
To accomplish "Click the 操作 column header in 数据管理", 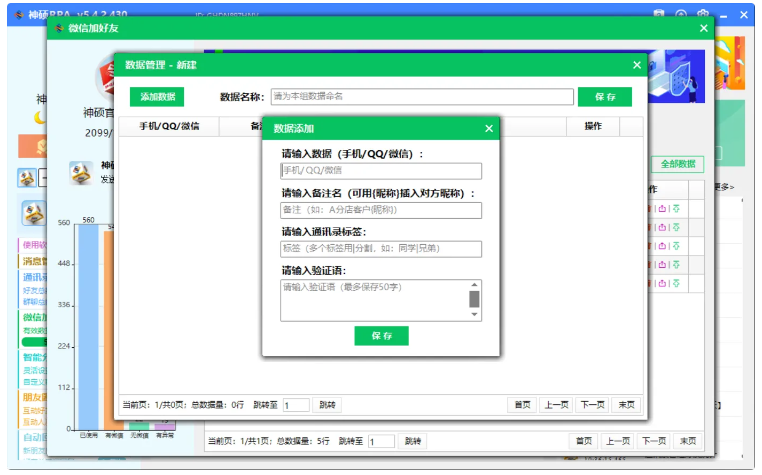I will coord(593,126).
